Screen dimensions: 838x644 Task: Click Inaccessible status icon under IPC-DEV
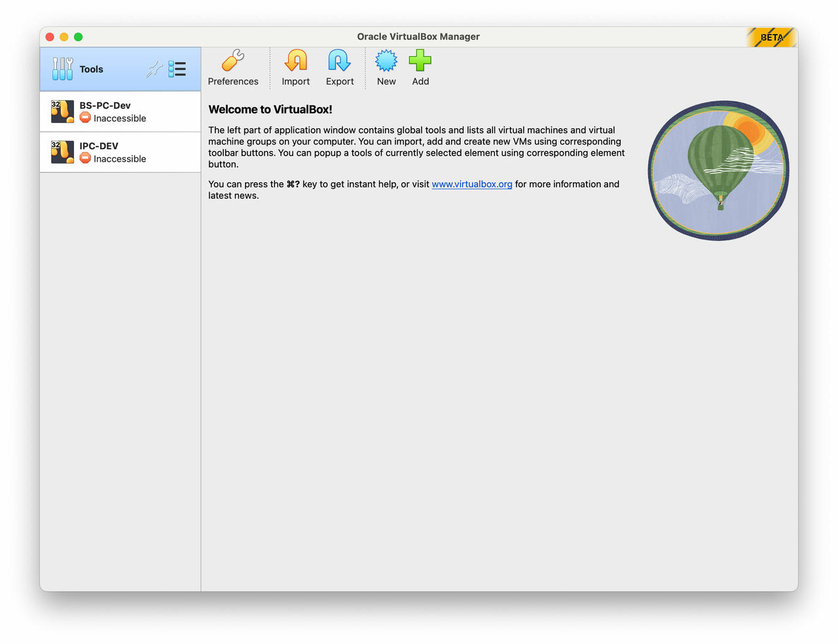click(85, 158)
